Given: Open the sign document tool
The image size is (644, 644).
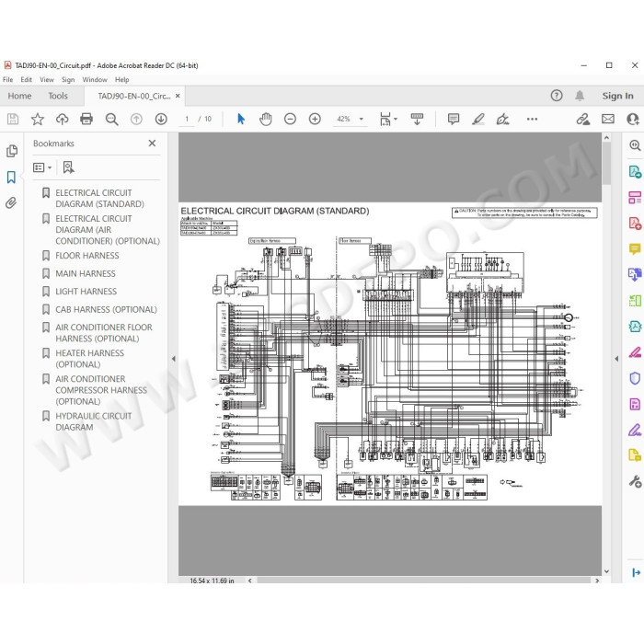Looking at the screenshot, I should 502,119.
